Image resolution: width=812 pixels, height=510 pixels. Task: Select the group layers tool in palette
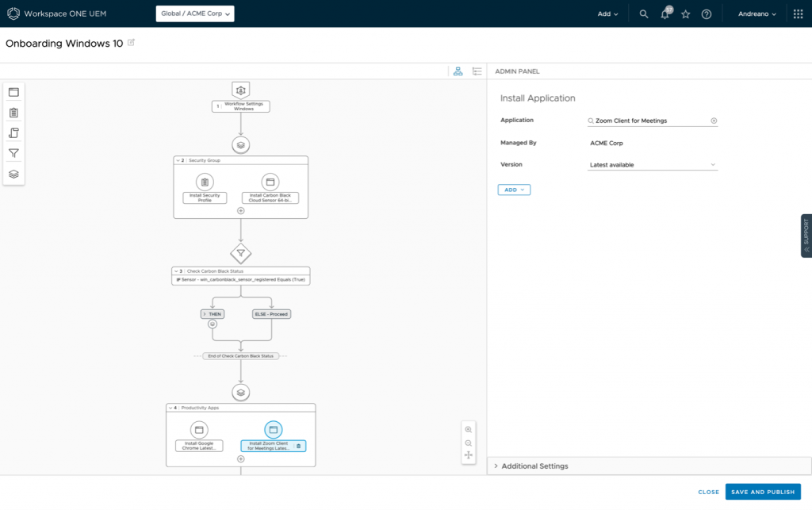[13, 174]
